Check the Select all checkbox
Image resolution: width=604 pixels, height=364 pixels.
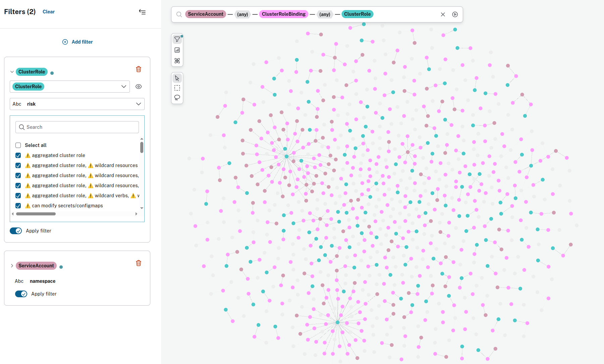tap(18, 145)
